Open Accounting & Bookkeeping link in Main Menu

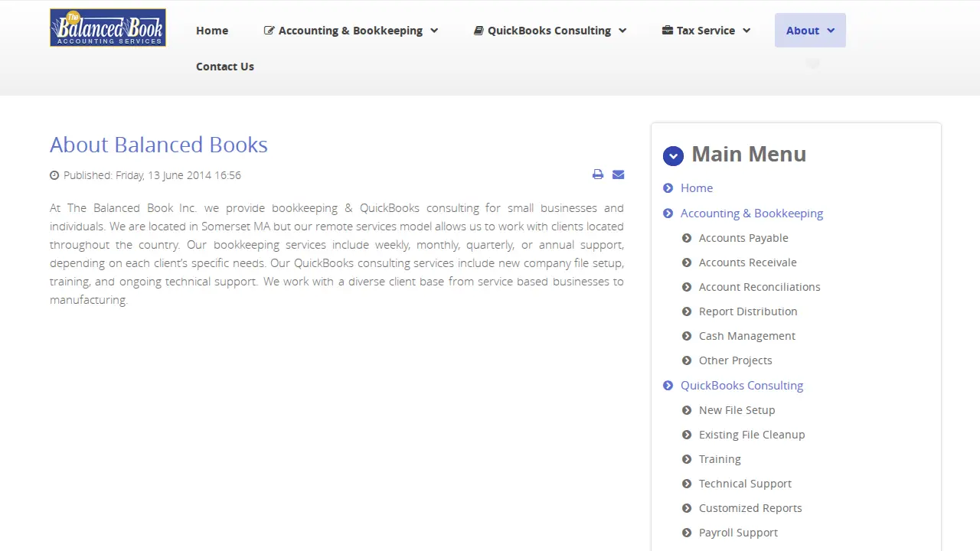pos(752,214)
